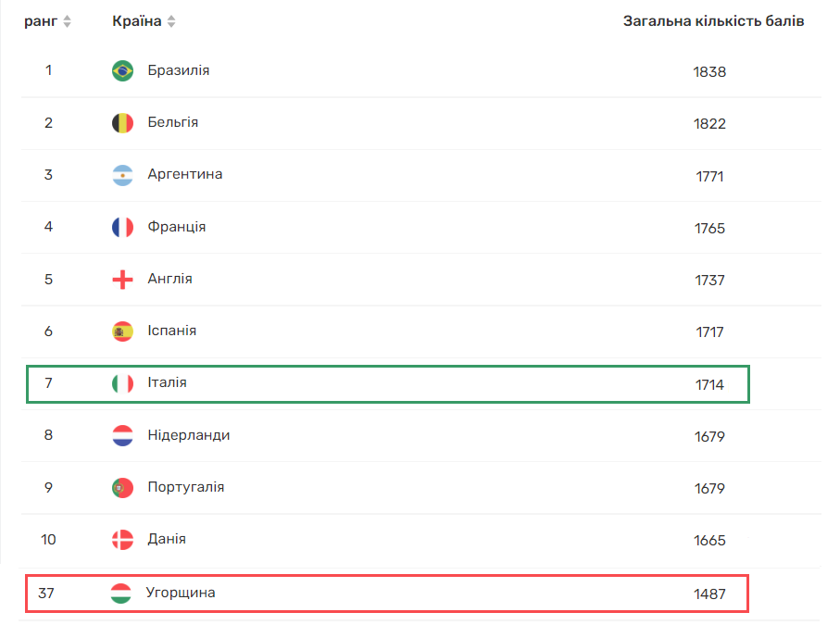Click the Portugal flag icon
This screenshot has height=625, width=840.
click(x=122, y=488)
